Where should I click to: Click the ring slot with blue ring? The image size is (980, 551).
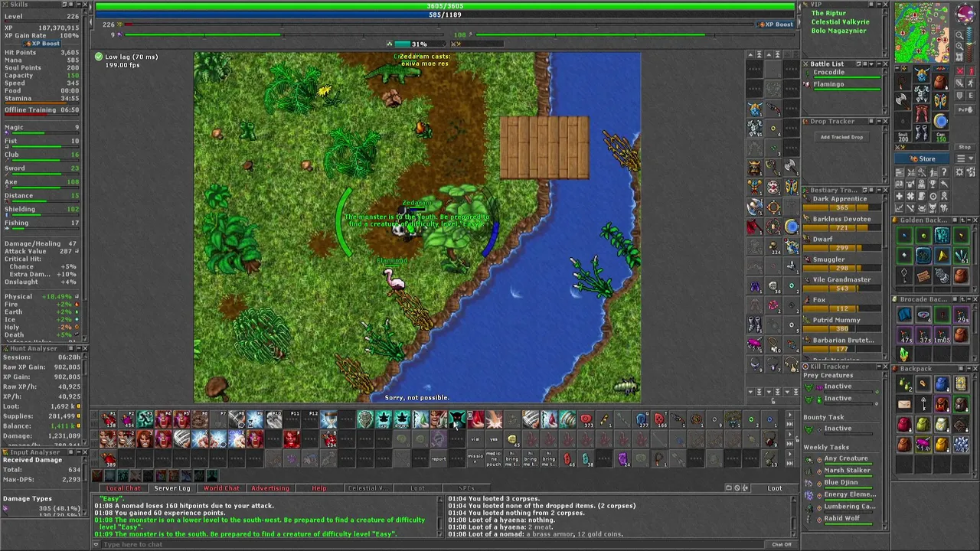[x=940, y=121]
